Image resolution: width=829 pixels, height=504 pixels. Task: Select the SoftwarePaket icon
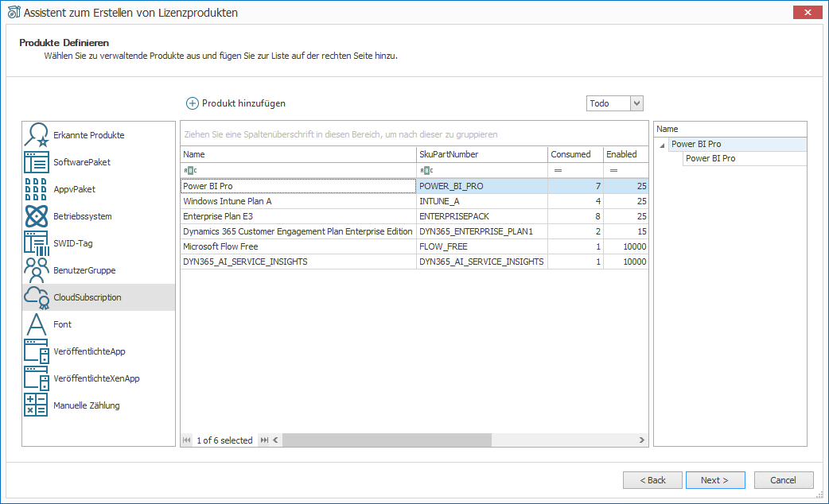(x=36, y=162)
